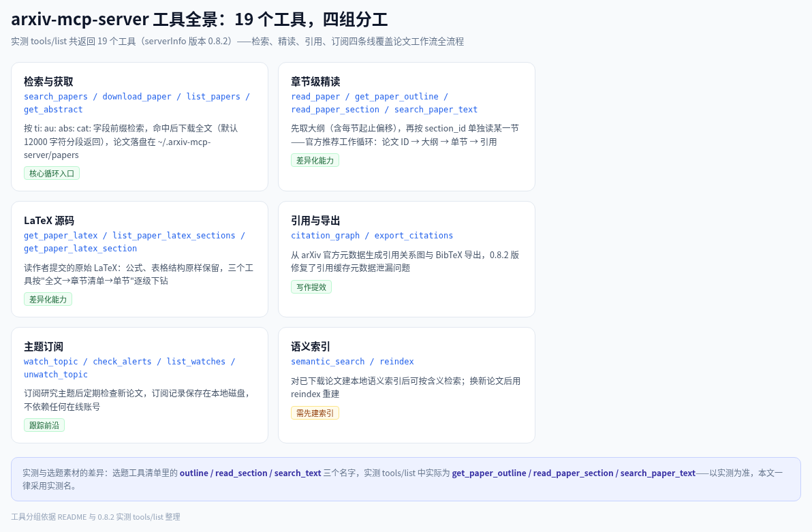This screenshot has height=532, width=812.
Task: Click the LaTeX 源码 card heading
Action: click(48, 221)
